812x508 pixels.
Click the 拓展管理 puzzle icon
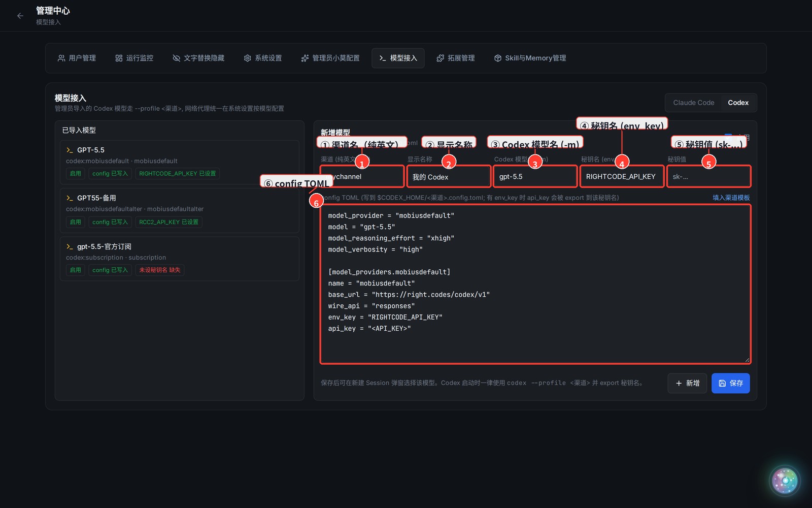point(441,58)
